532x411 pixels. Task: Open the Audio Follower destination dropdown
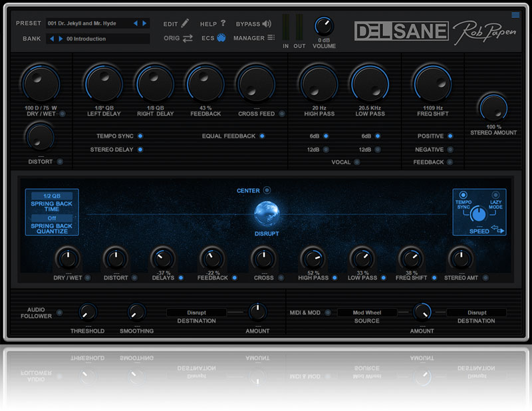coord(196,313)
